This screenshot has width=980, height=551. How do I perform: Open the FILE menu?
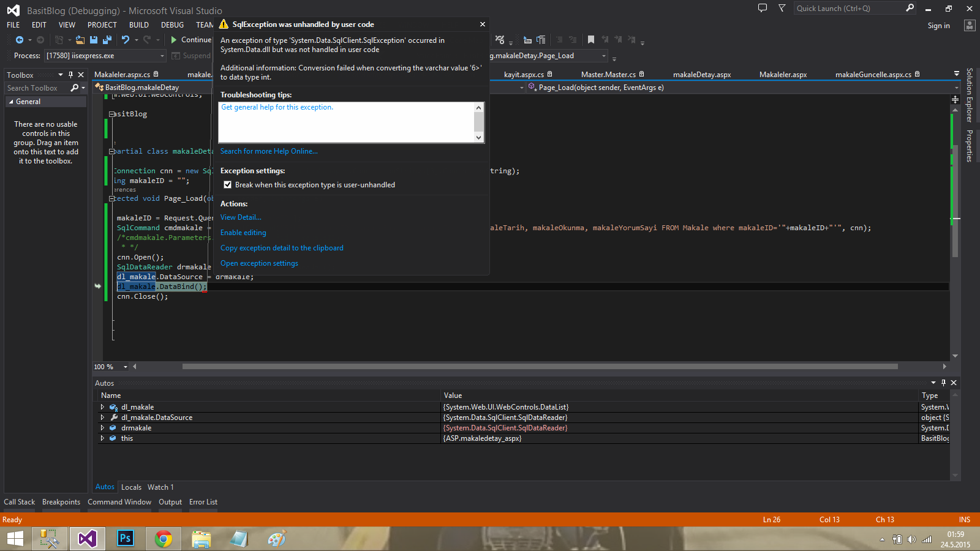tap(13, 25)
